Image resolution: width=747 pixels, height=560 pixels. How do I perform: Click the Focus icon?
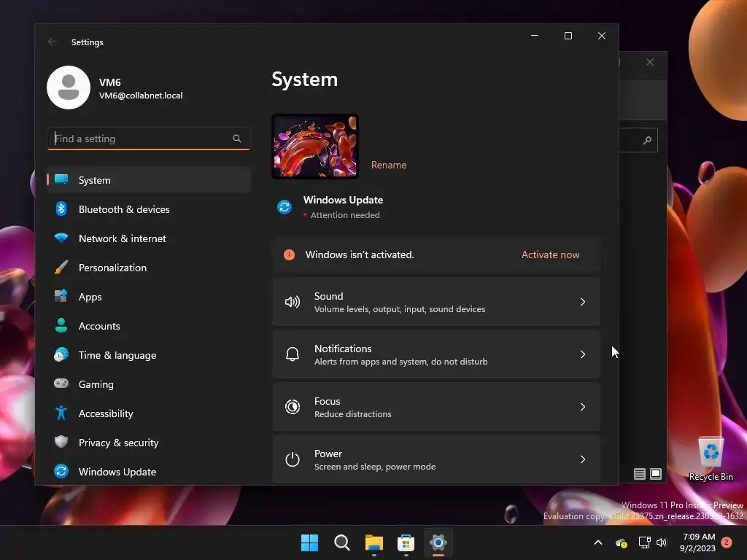point(292,407)
